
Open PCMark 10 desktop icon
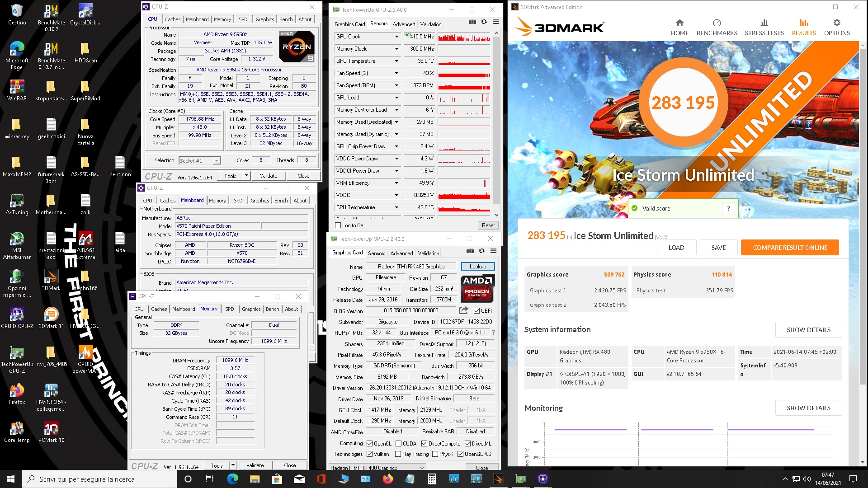point(51,432)
